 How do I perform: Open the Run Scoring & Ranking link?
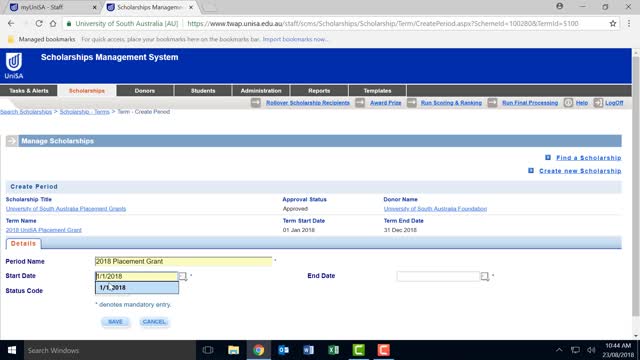point(451,103)
